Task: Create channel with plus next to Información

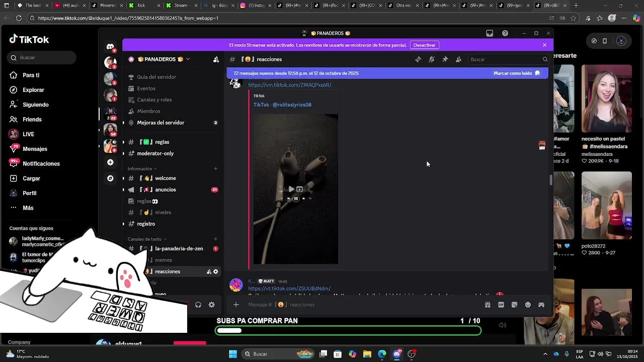Action: click(x=216, y=168)
